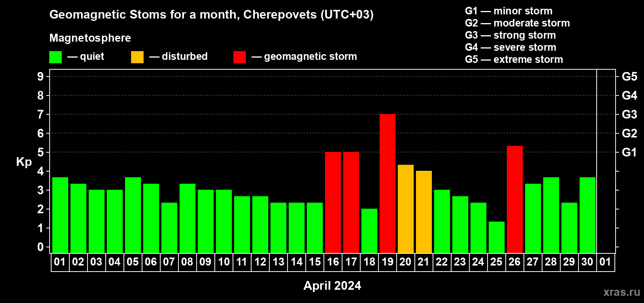This screenshot has width=644, height=303.
Task: Select the green bar for April 18
Action: pos(369,231)
